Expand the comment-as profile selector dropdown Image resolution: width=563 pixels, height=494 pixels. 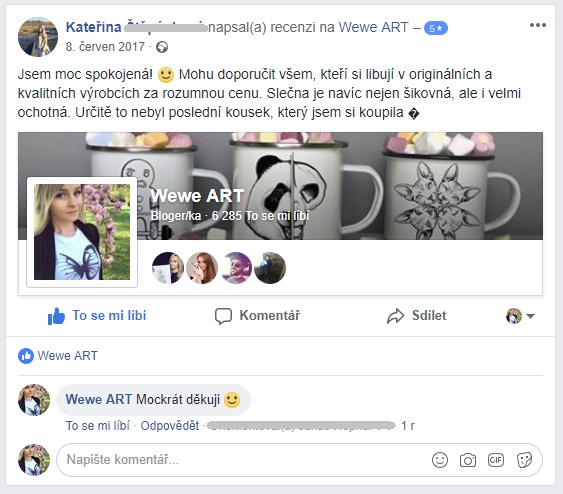[520, 316]
